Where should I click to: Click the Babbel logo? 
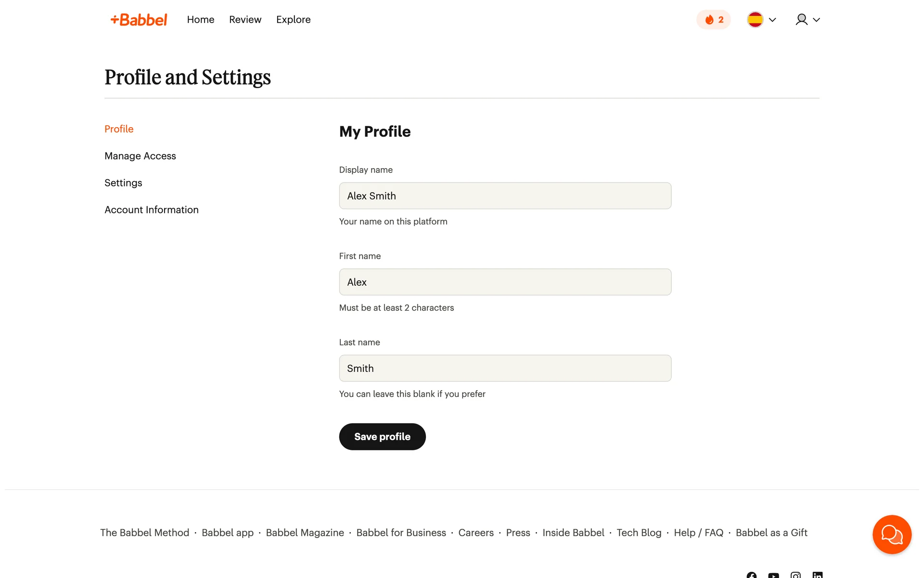coord(139,20)
